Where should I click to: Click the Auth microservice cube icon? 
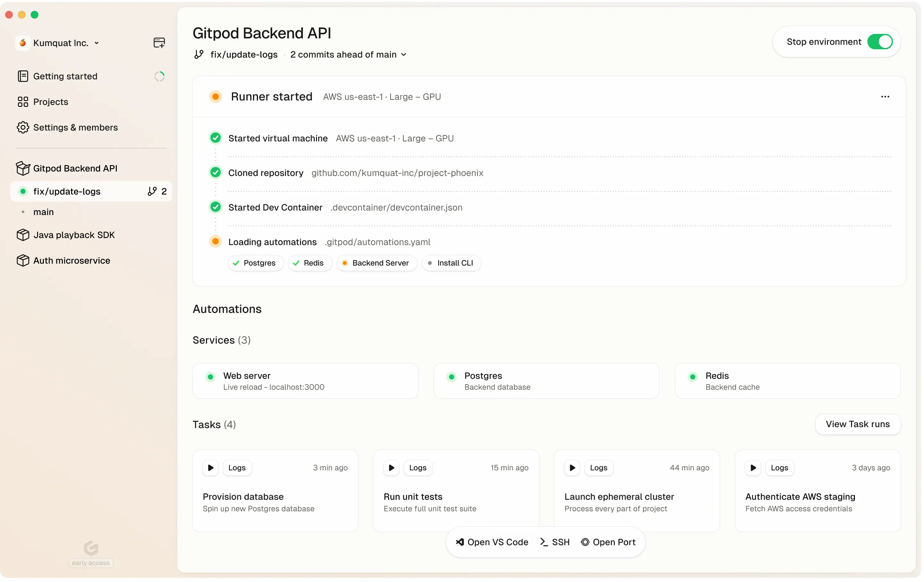point(23,261)
